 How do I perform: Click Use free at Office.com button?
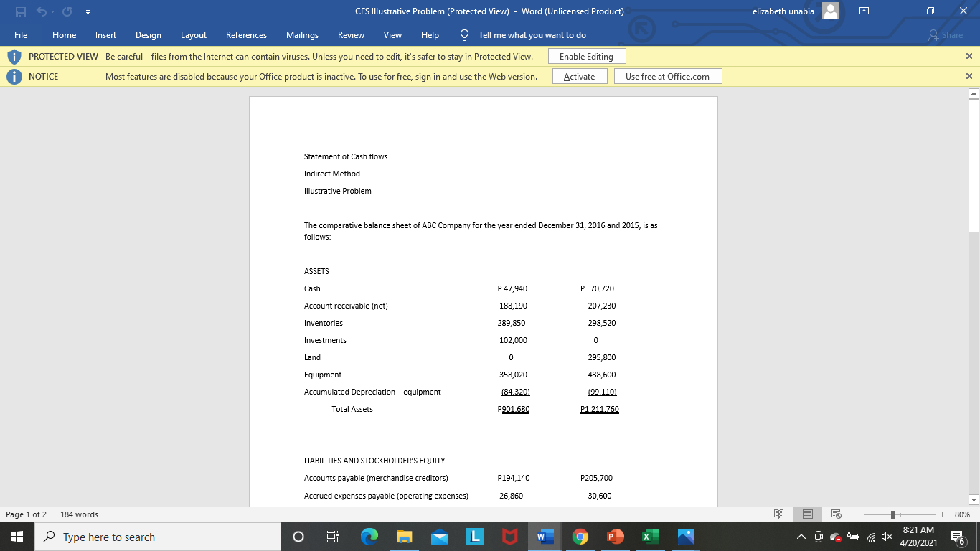click(x=667, y=76)
